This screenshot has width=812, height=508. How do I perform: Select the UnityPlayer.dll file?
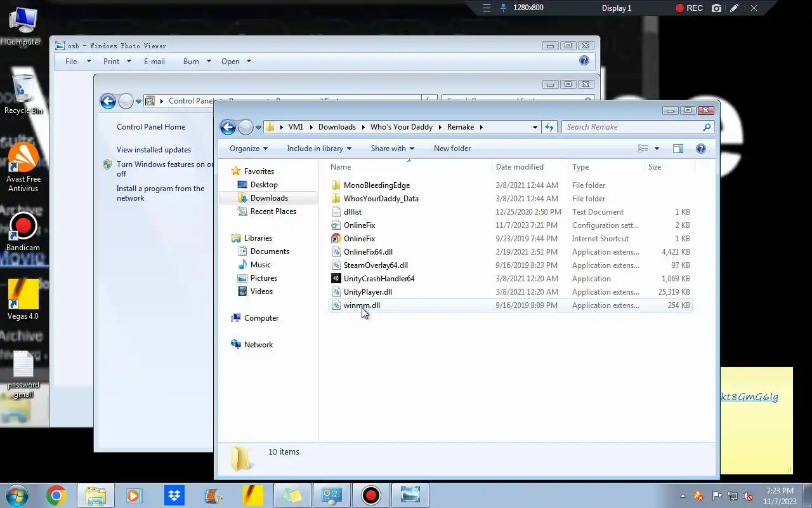pos(368,292)
